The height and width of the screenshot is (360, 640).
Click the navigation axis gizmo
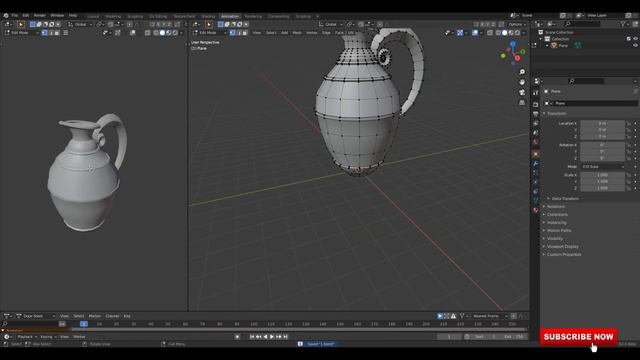point(513,53)
